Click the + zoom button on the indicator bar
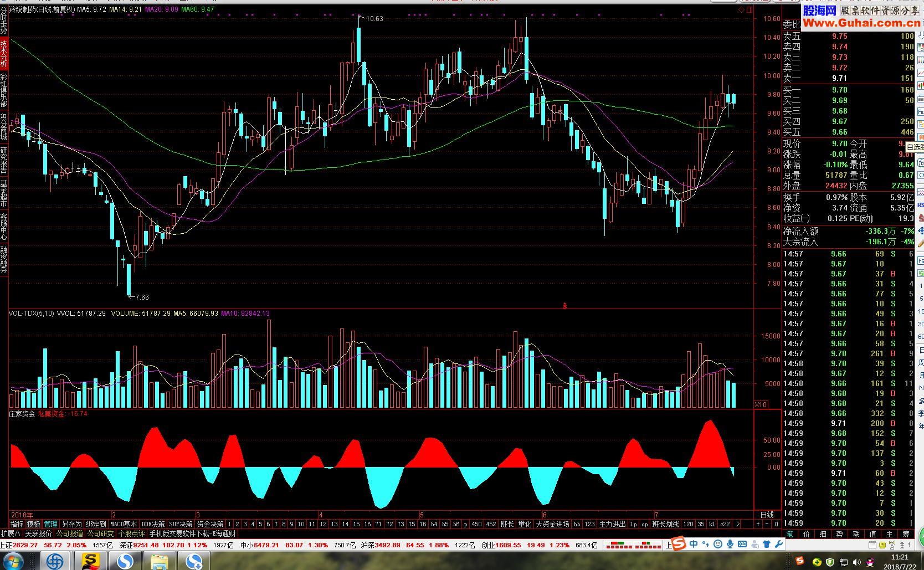The image size is (924, 570). point(758,523)
